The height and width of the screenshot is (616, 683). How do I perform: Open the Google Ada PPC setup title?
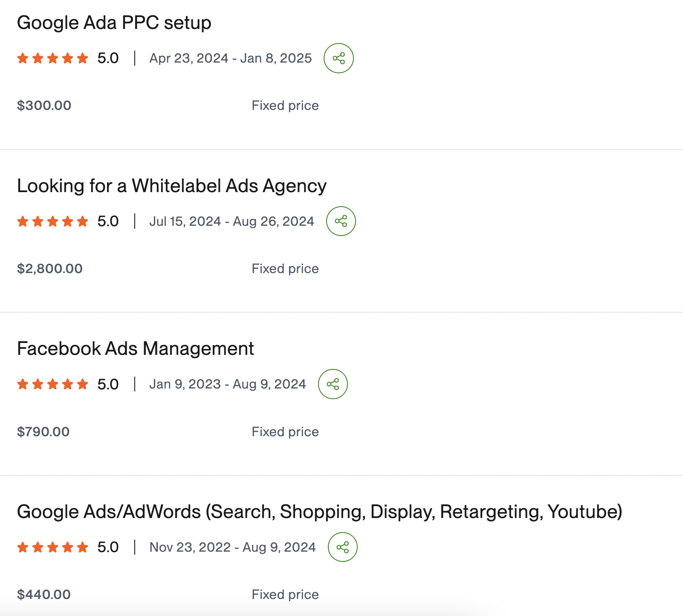114,23
